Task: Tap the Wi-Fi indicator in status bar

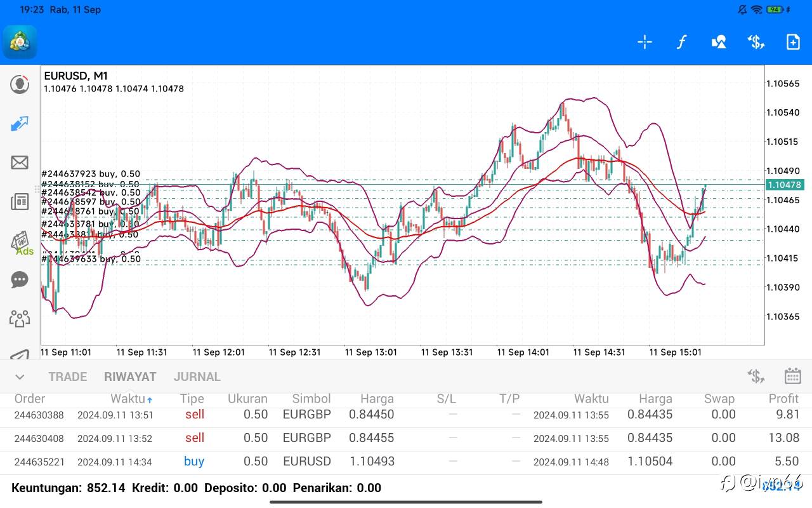Action: 757,10
